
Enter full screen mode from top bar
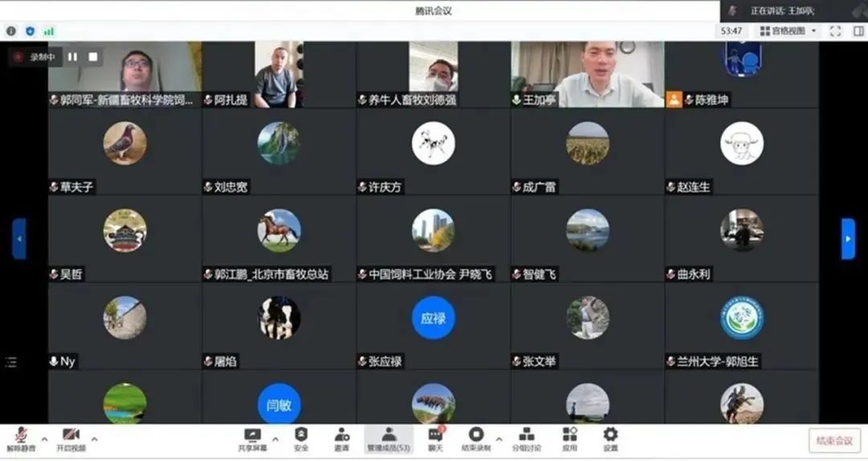click(835, 31)
